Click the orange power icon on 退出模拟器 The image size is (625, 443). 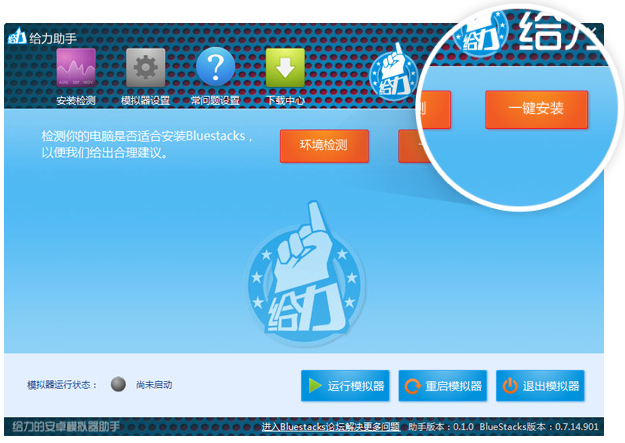pos(510,386)
